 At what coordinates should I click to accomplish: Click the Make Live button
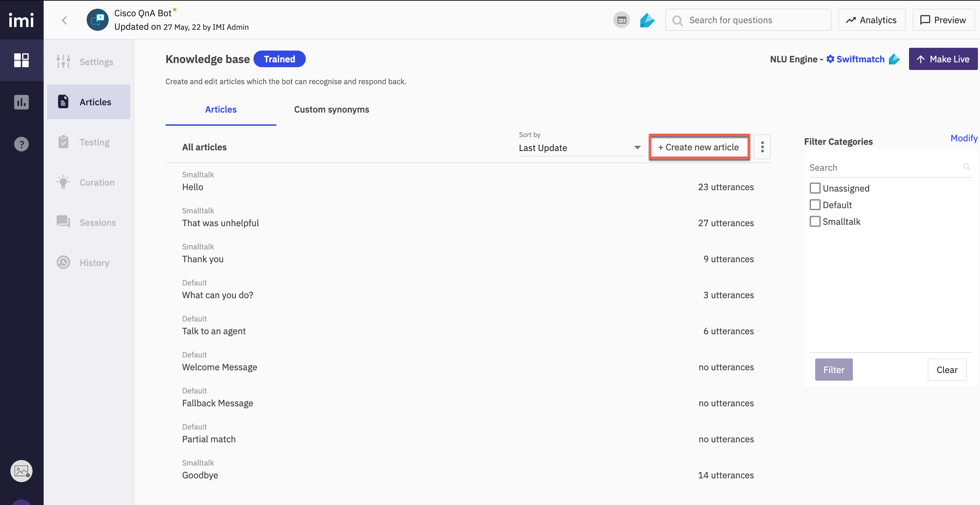click(x=943, y=59)
